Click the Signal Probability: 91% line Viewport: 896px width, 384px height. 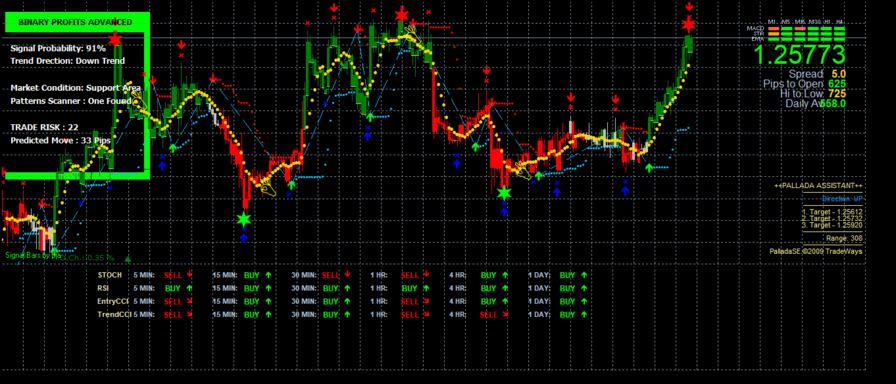click(58, 49)
